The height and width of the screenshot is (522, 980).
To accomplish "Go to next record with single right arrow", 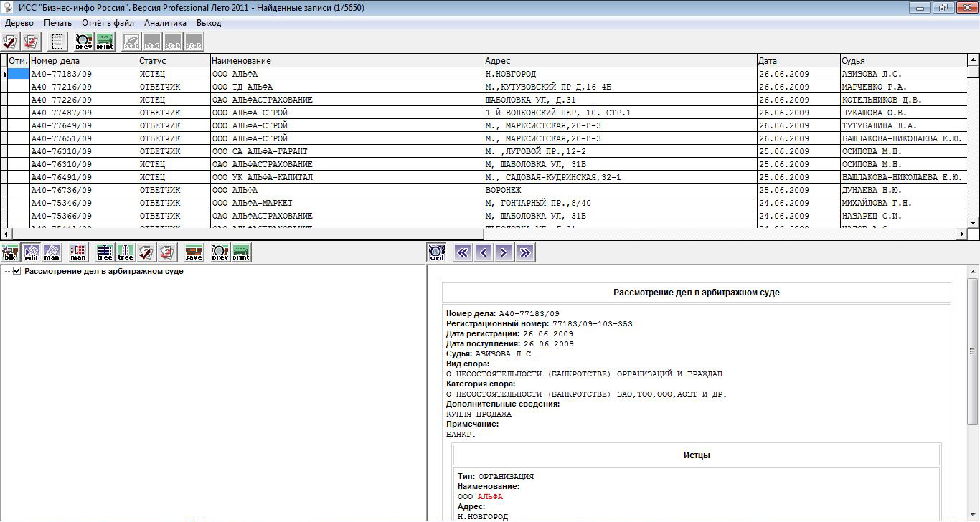I will coord(504,252).
